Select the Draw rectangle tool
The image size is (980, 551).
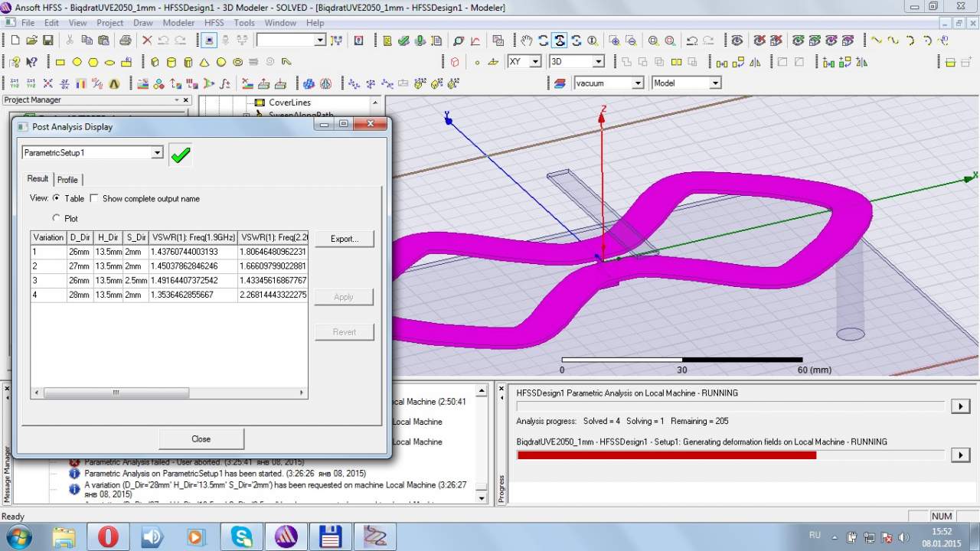[60, 62]
